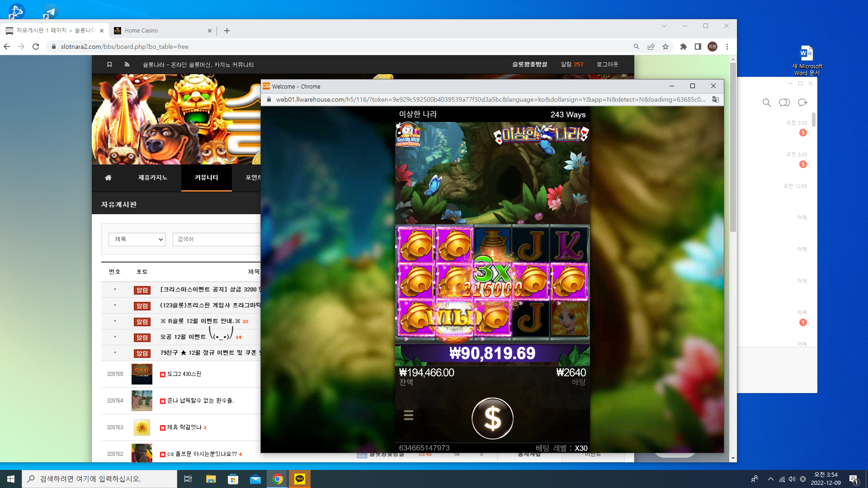Open the promo badge icon in the slot game

click(x=408, y=136)
